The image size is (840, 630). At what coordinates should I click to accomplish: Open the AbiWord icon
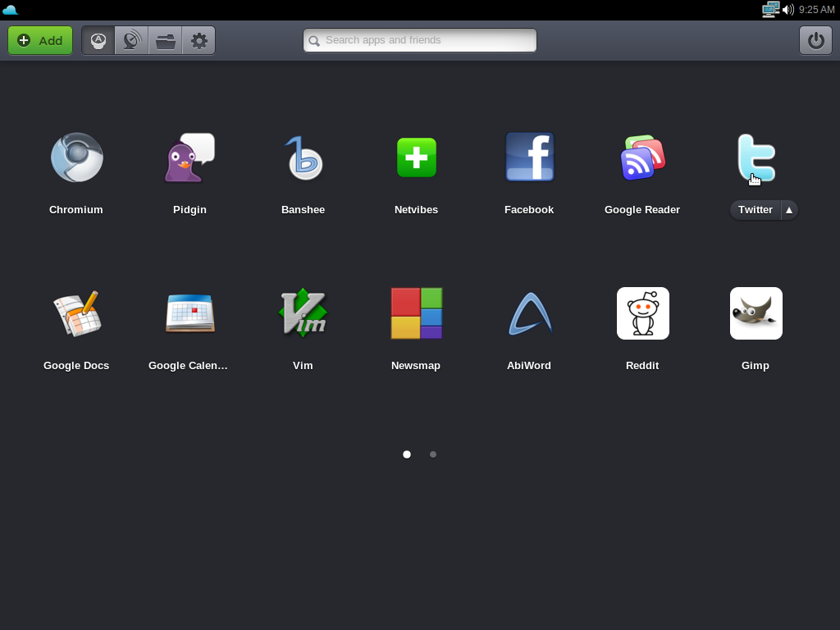529,313
